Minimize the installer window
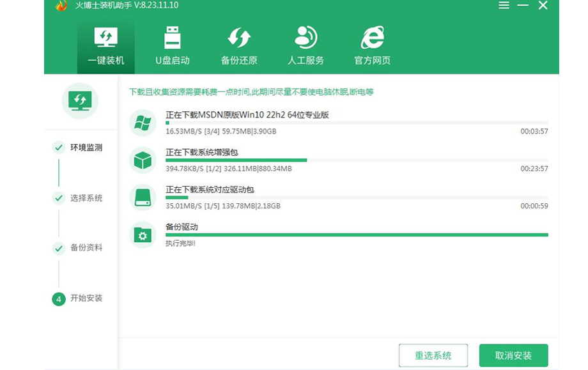Screen dimensions: 588x370 coord(524,5)
